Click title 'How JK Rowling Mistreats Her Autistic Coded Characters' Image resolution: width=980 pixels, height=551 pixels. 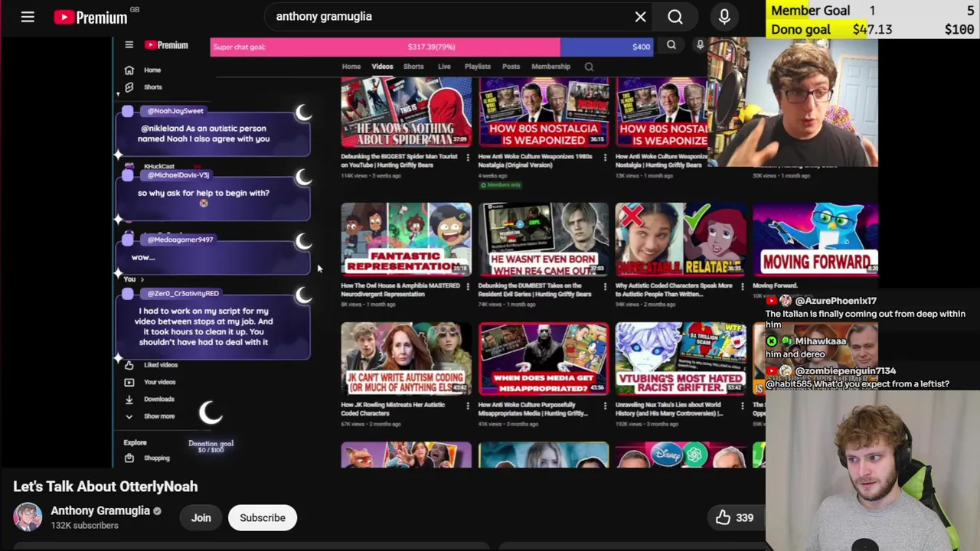coord(394,409)
